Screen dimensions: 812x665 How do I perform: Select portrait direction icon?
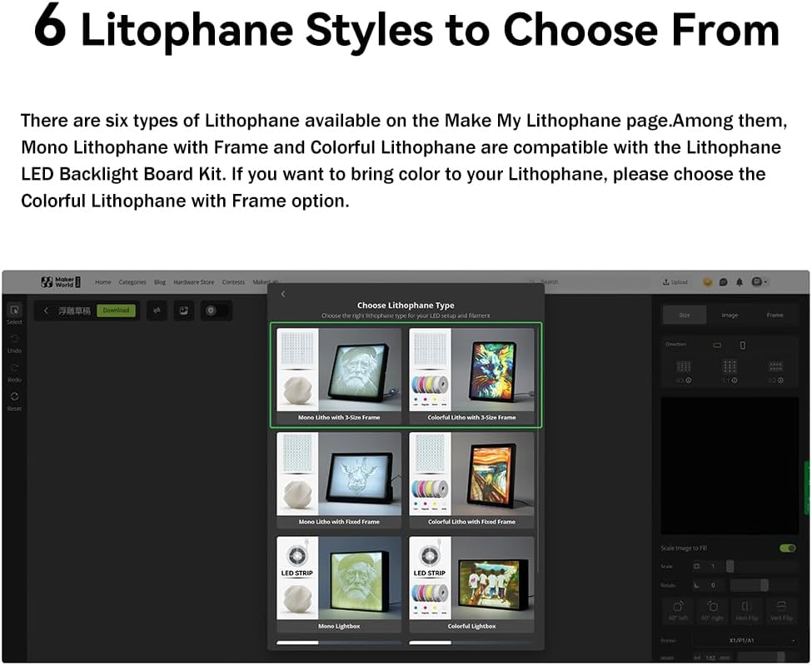[743, 345]
